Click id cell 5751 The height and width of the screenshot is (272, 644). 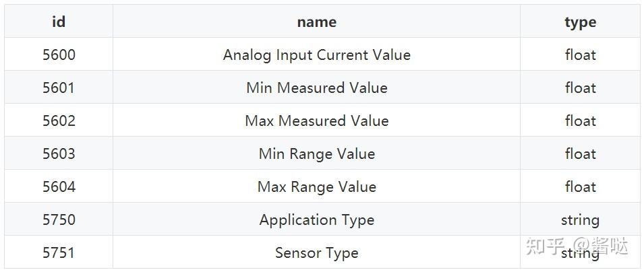[x=59, y=252]
